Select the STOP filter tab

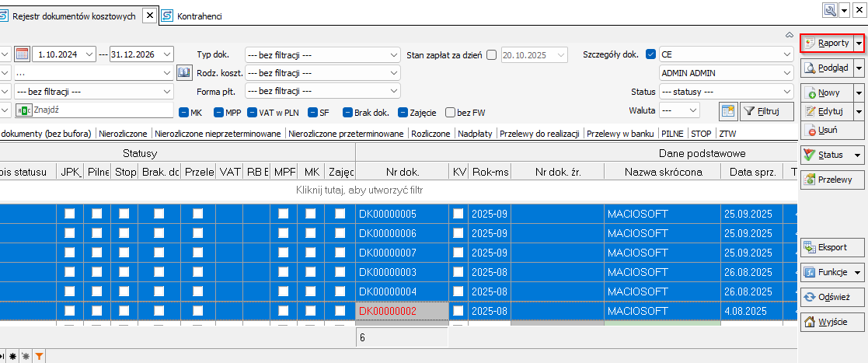(x=701, y=134)
